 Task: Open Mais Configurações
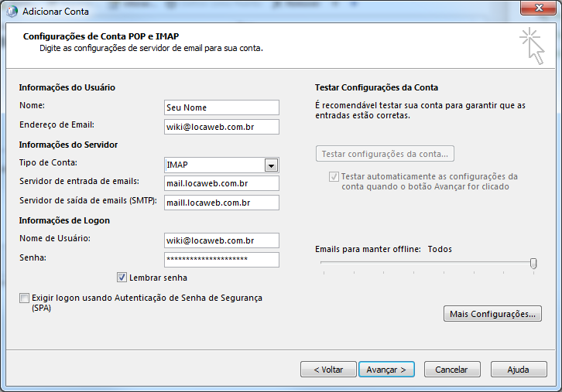coord(492,314)
